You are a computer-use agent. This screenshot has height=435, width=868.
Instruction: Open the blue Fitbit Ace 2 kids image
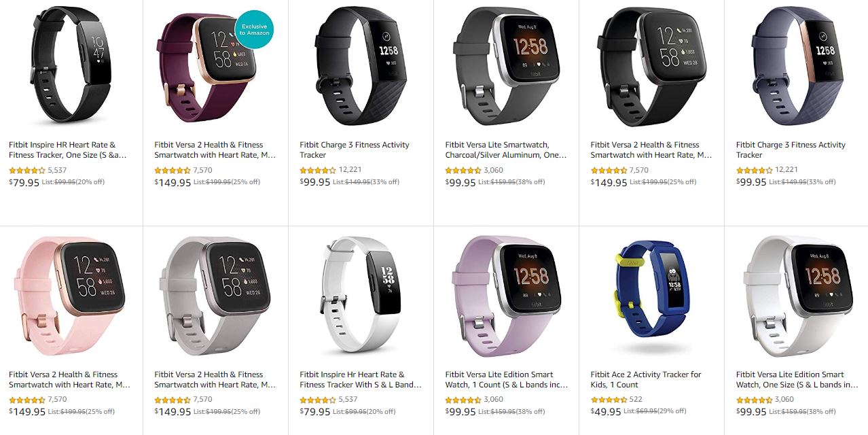pos(652,296)
